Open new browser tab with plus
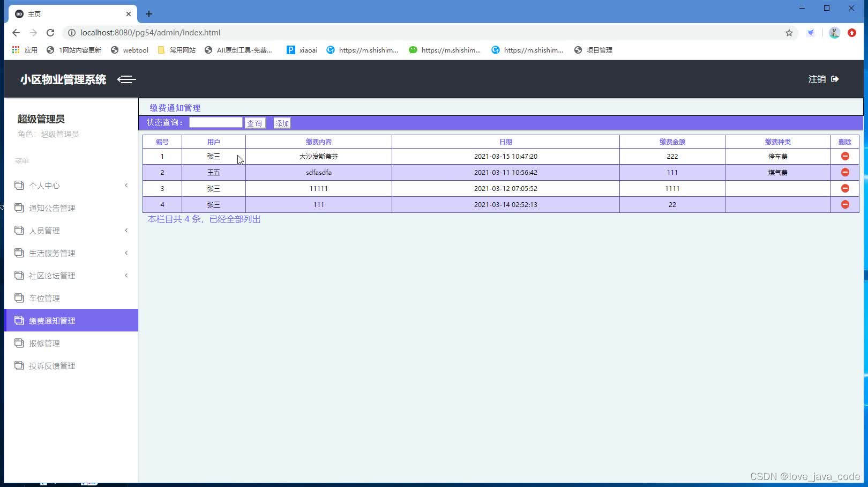868x487 pixels. coord(149,14)
